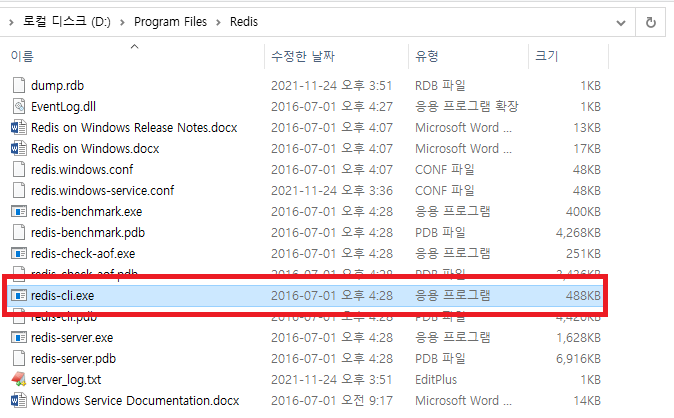This screenshot has width=674, height=418.
Task: Click the 6,916KB size of redis-server.pdb
Action: pos(578,359)
